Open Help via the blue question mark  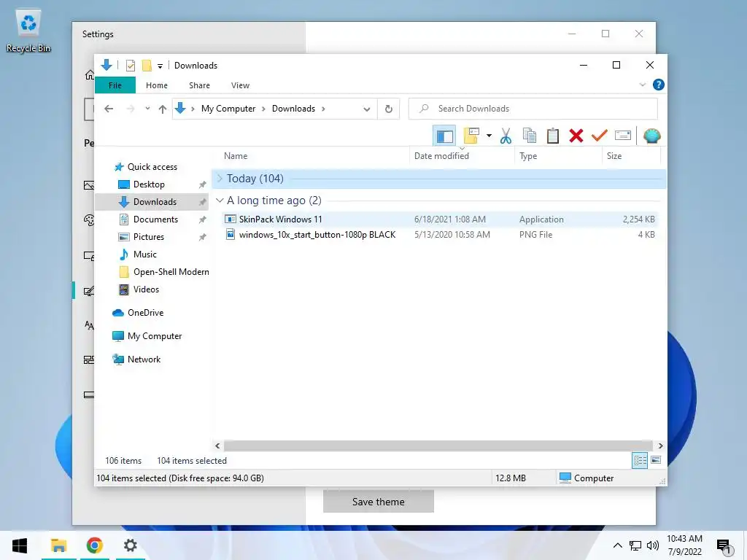tap(659, 85)
